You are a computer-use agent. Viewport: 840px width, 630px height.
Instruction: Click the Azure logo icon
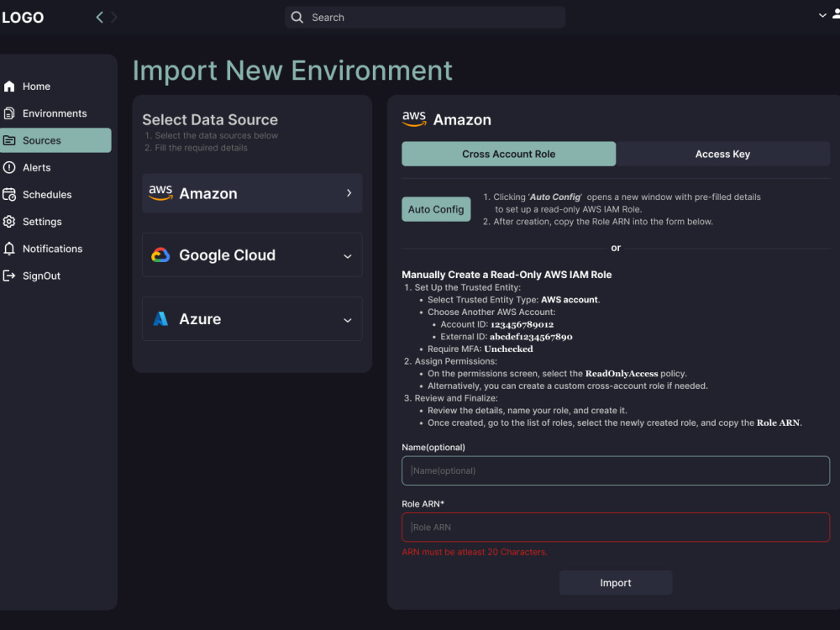[x=160, y=318]
